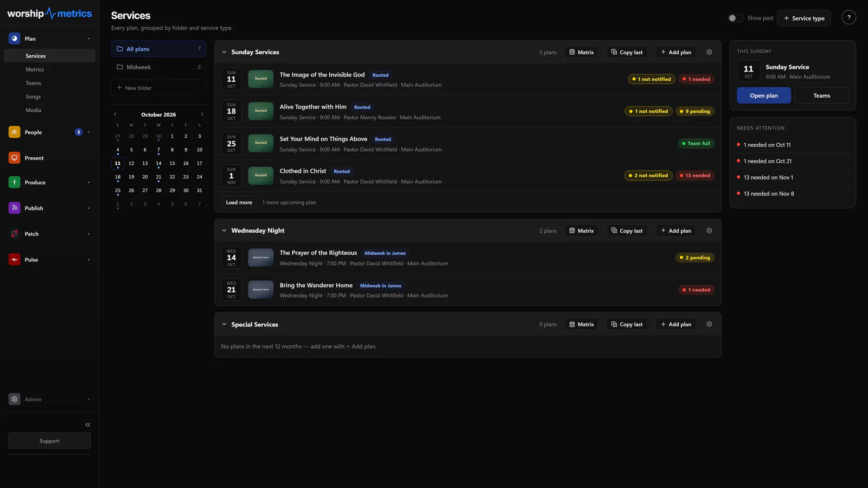Open the Plan module icon in sidebar
The width and height of the screenshot is (868, 488).
coord(15,38)
